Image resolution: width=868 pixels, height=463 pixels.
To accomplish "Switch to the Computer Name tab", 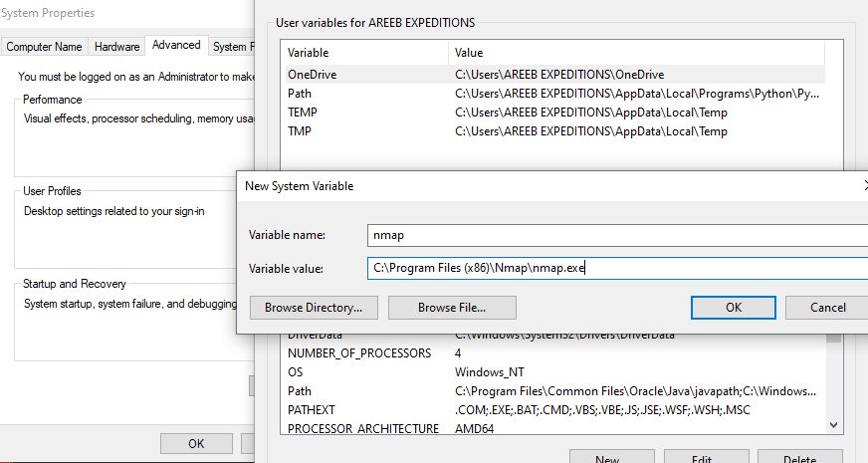I will 44,47.
